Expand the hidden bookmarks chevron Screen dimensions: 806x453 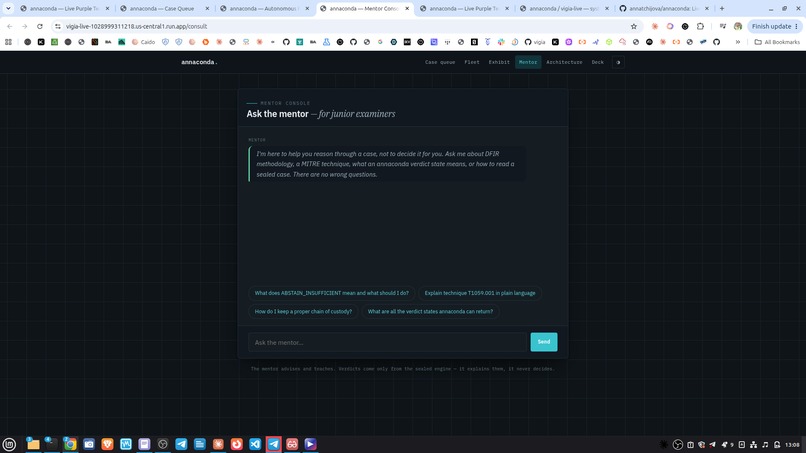pos(738,42)
